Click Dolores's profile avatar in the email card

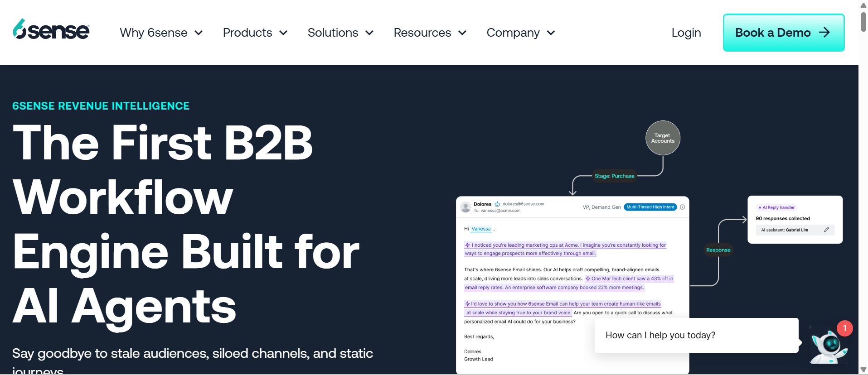466,207
